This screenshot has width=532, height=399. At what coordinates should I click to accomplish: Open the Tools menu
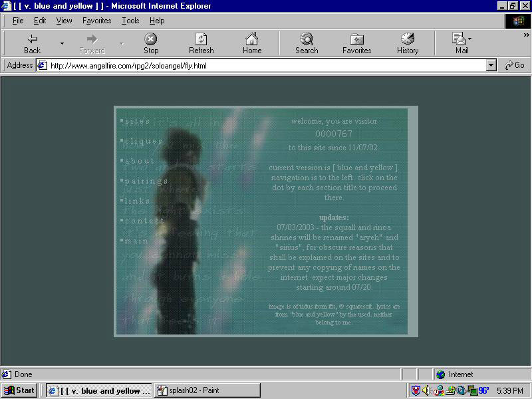[130, 21]
